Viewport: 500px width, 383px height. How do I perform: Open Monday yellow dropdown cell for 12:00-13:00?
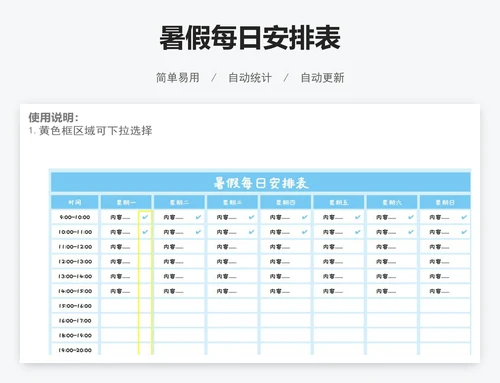[145, 262]
